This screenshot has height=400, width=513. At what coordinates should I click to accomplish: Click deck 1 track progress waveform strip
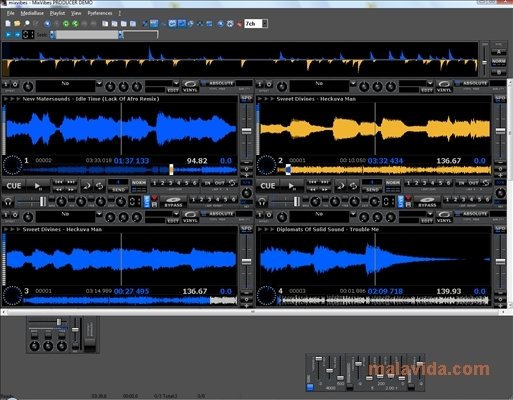coord(130,170)
